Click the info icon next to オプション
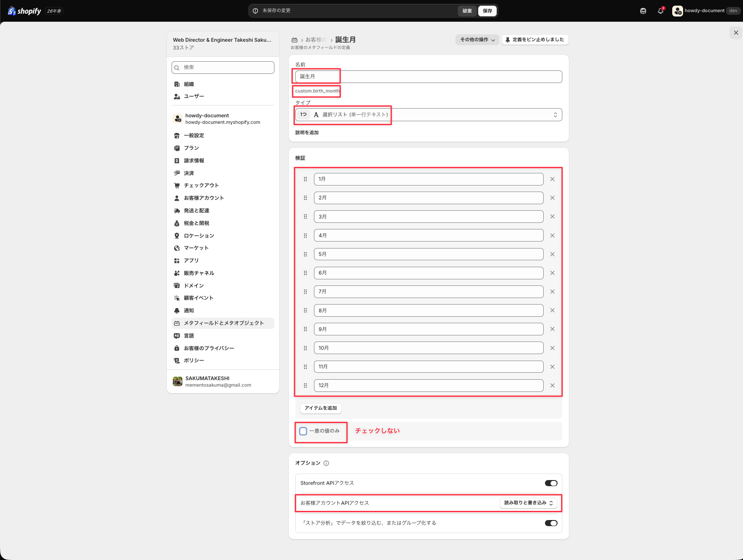Image resolution: width=743 pixels, height=560 pixels. click(326, 463)
